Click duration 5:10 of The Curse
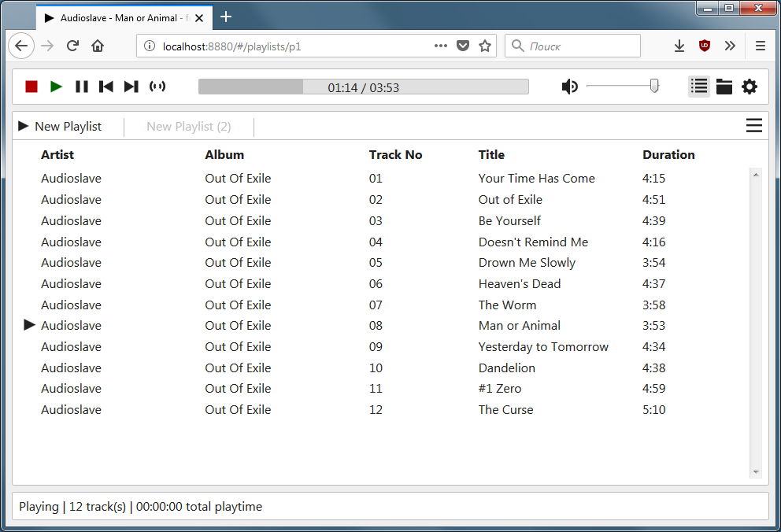 [653, 409]
